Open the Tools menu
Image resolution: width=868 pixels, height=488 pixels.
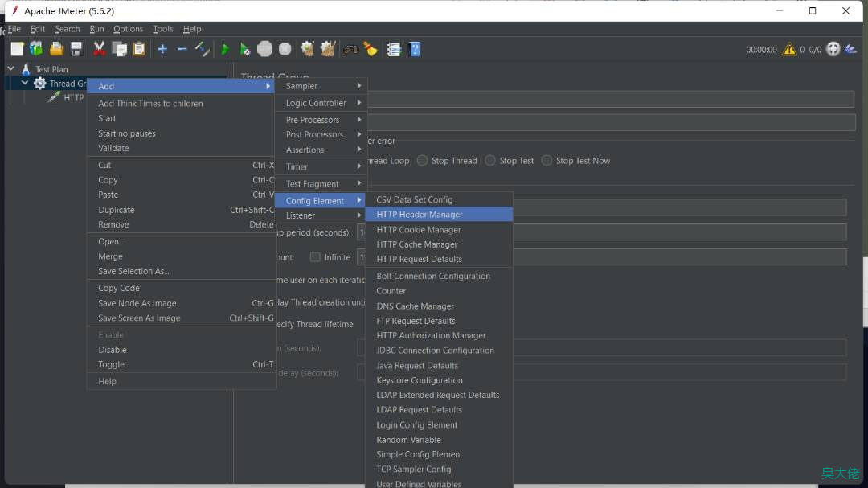162,29
